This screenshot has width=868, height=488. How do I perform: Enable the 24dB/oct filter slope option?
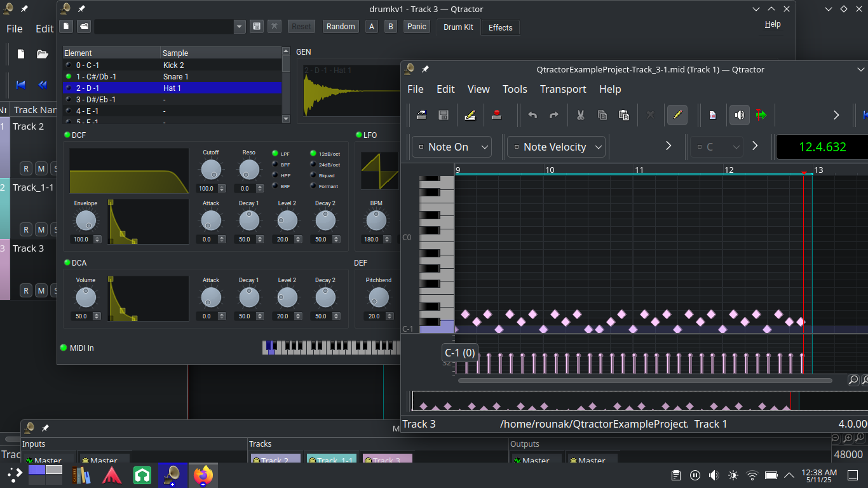click(313, 165)
